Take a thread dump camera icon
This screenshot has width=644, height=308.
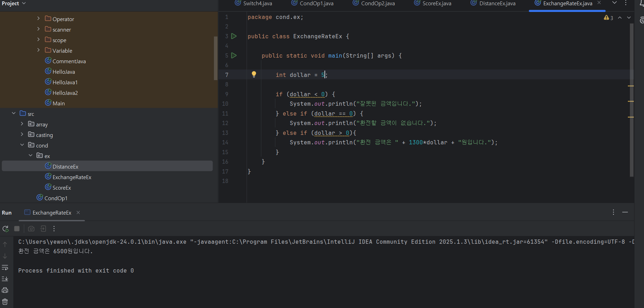tap(31, 229)
